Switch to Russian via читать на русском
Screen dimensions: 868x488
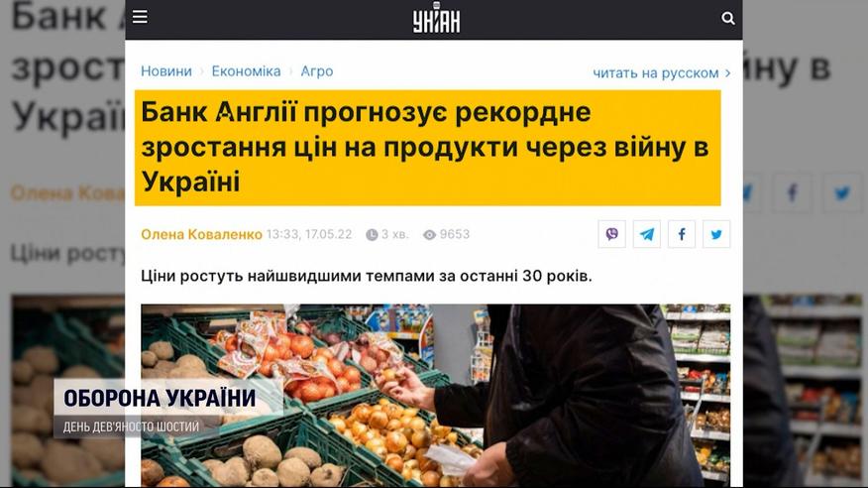pos(656,73)
